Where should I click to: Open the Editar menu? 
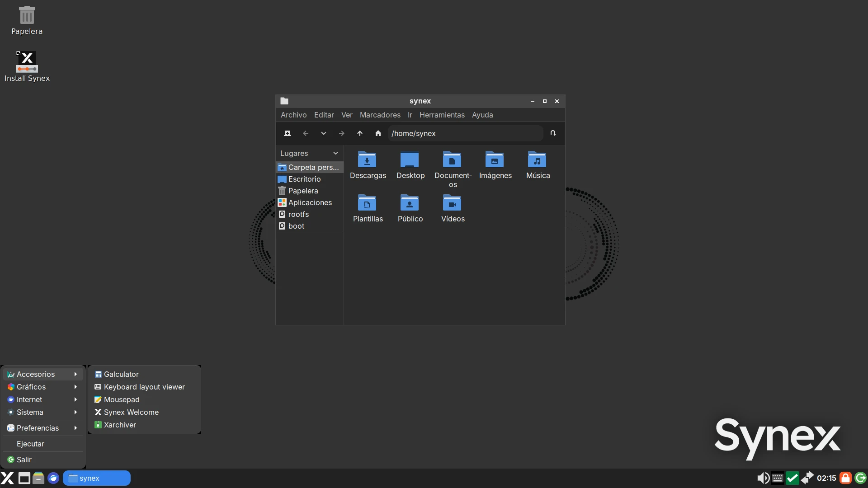point(324,115)
